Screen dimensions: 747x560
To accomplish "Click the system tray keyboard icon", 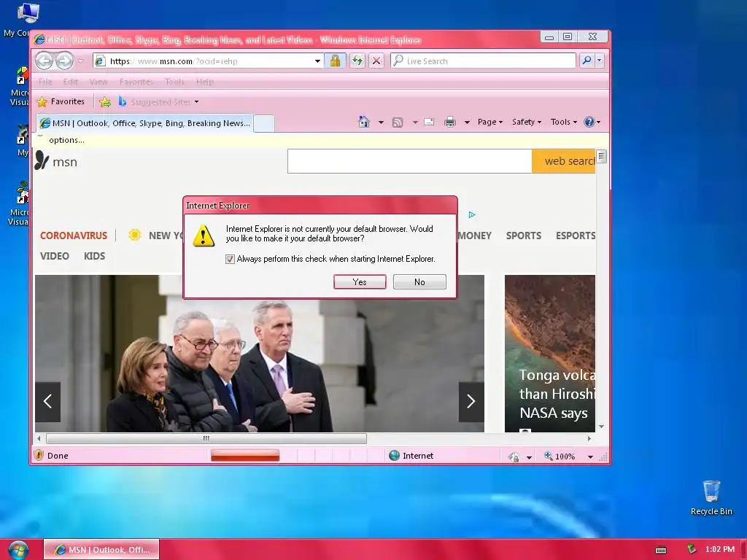I will click(x=661, y=550).
